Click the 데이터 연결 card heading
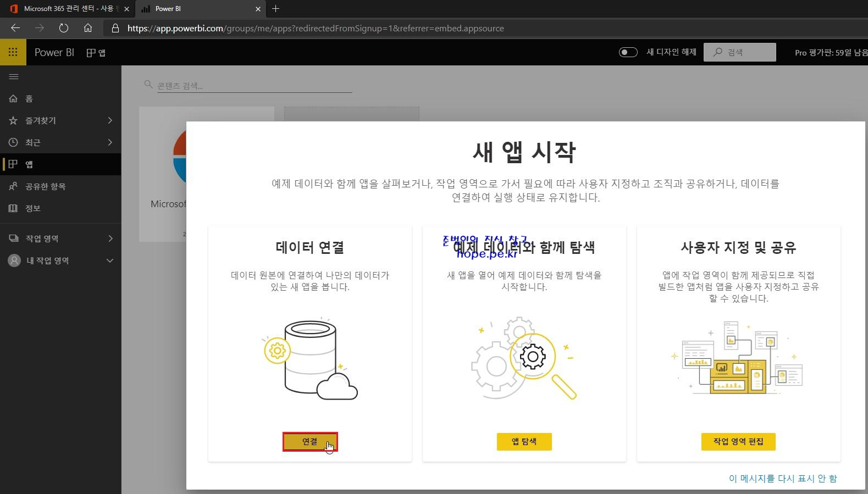 click(310, 247)
